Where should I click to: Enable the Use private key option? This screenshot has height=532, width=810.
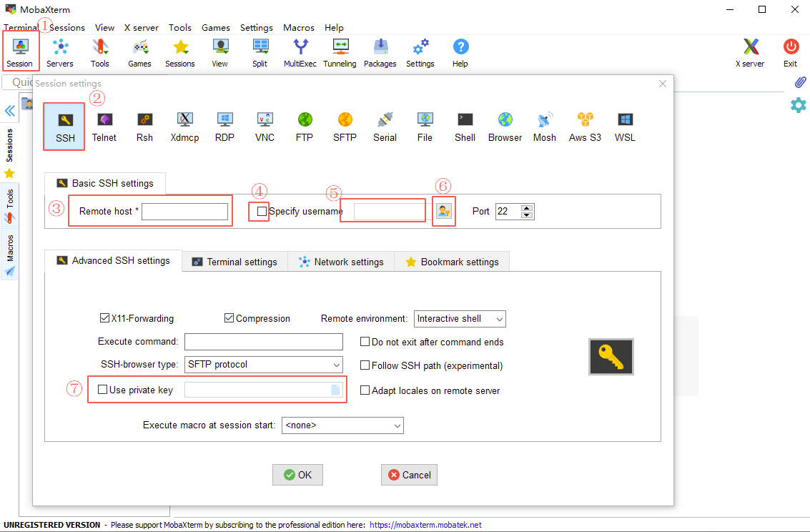103,390
